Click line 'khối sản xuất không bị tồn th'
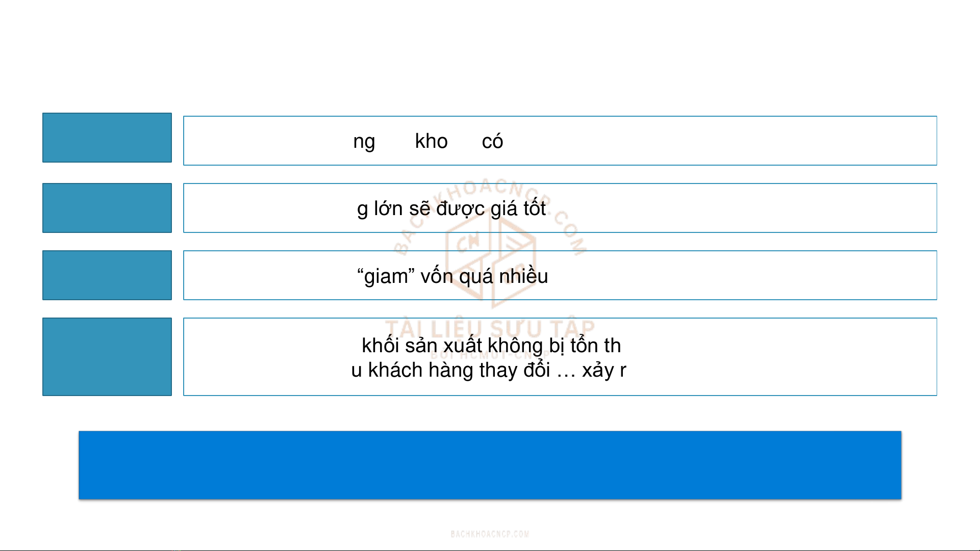The height and width of the screenshot is (551, 980). pos(491,346)
